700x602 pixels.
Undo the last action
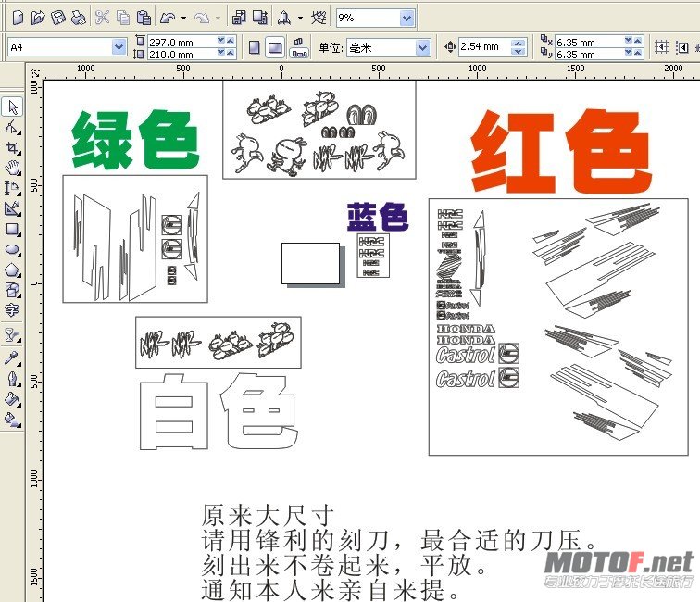pyautogui.click(x=168, y=18)
